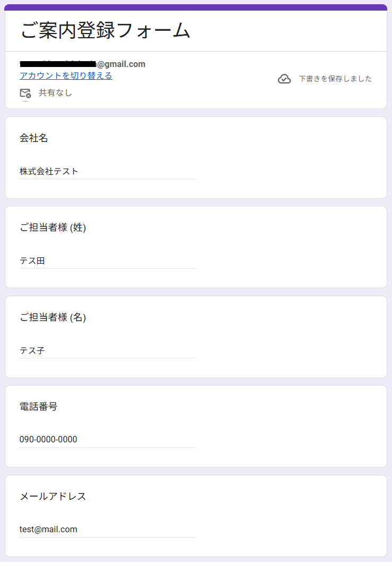
Task: Click the 電話番号 input with 090-0000-0000
Action: 107,440
